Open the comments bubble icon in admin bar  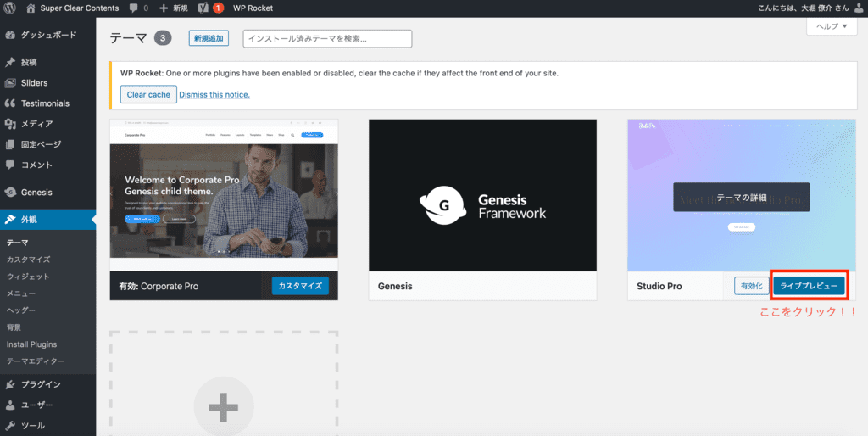pyautogui.click(x=134, y=8)
